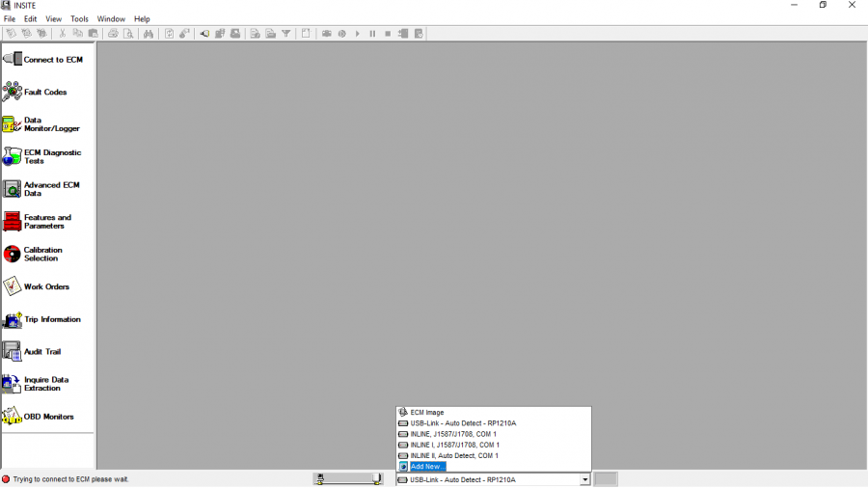Choose ECM Image from the connection list
The width and height of the screenshot is (868, 488).
pos(427,413)
